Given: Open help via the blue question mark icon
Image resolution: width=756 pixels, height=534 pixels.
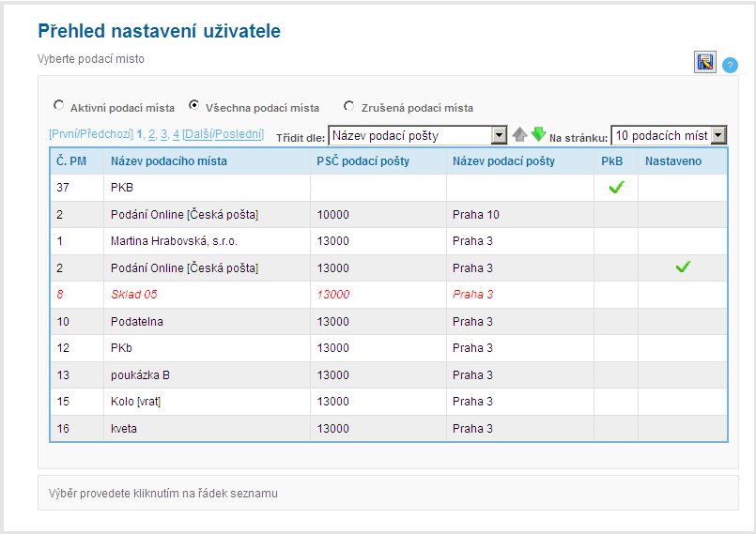Looking at the screenshot, I should coord(730,65).
